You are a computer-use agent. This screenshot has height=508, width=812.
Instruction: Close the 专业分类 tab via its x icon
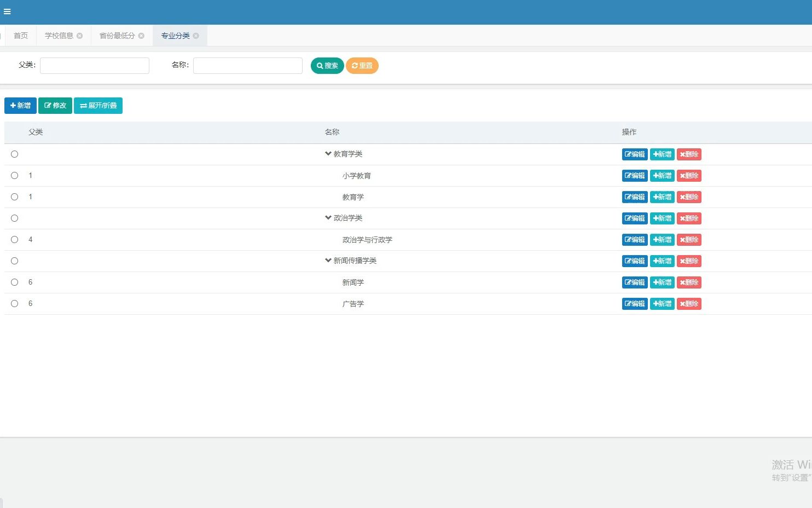pos(196,36)
